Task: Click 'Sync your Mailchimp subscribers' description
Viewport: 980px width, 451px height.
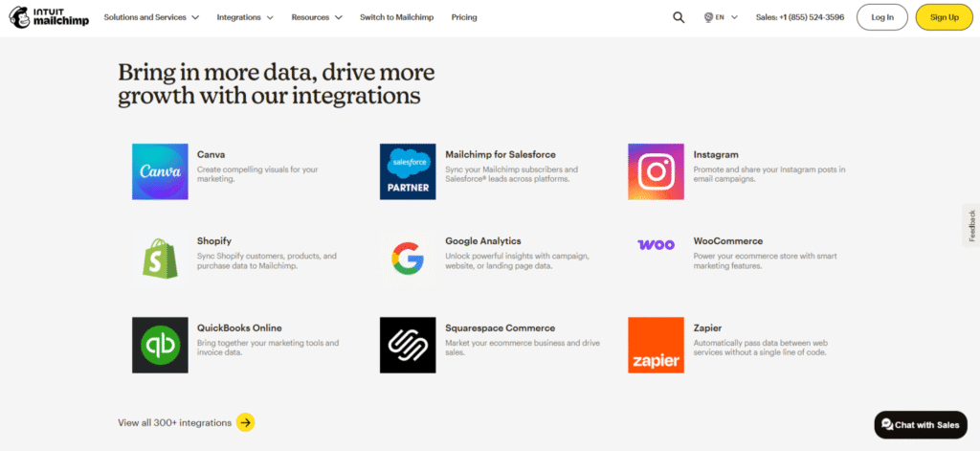Action: pos(511,174)
